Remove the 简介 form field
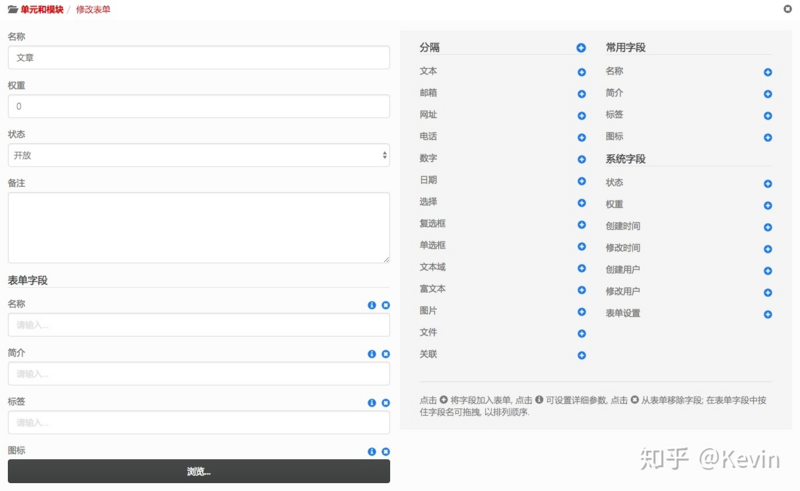800x491 pixels. click(x=386, y=354)
